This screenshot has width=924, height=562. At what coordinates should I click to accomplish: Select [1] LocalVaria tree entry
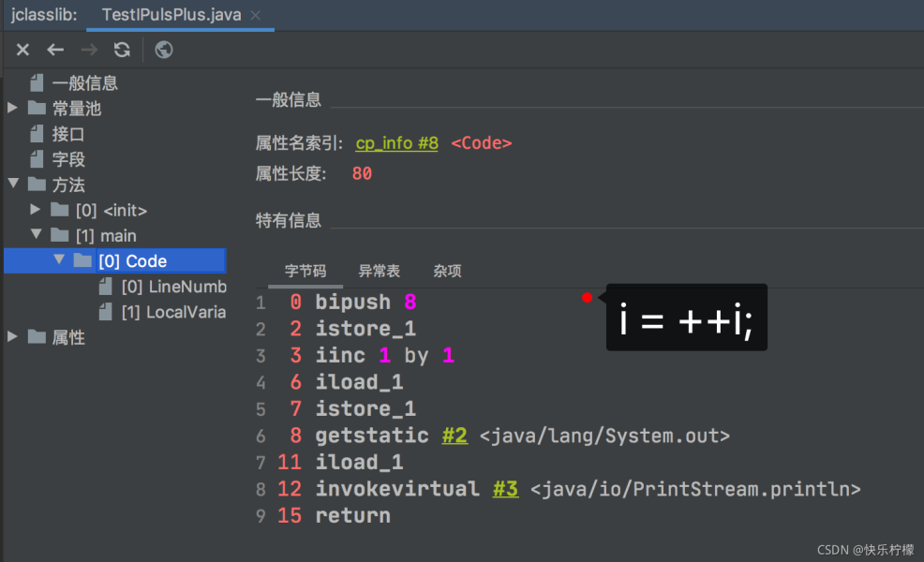(x=173, y=312)
